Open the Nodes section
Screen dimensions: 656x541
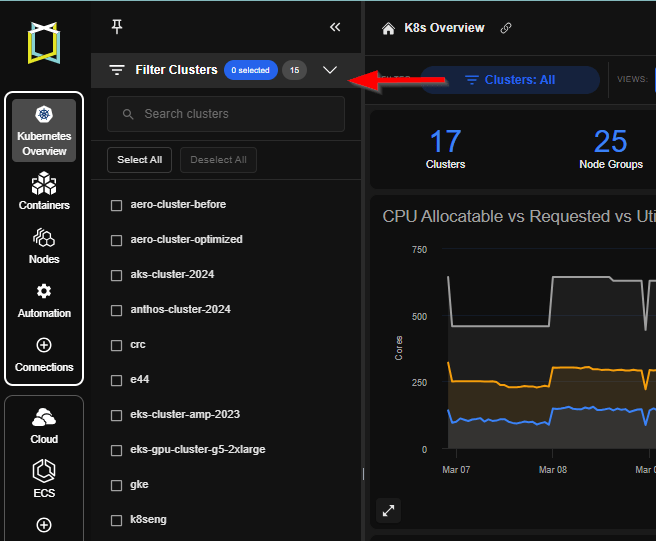coord(44,246)
